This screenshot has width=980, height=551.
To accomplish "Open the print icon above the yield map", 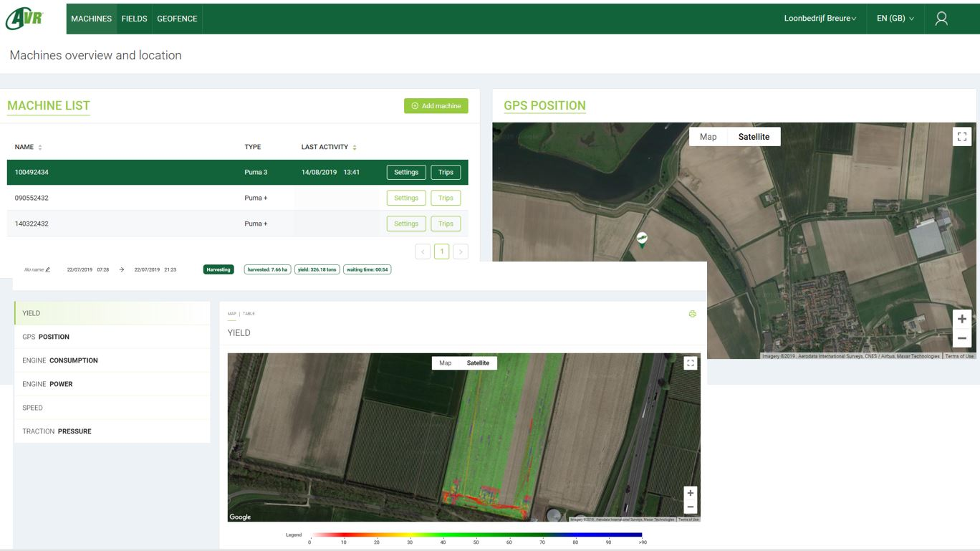I will 692,313.
